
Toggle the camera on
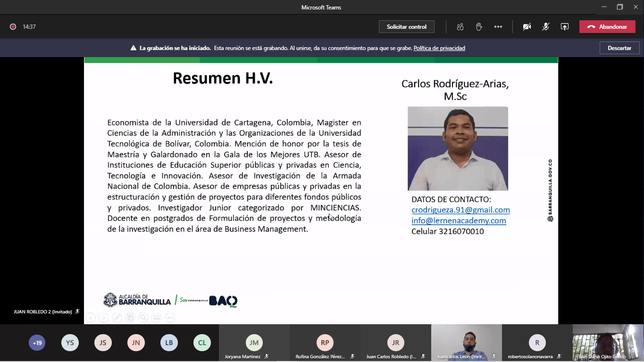[x=527, y=27]
